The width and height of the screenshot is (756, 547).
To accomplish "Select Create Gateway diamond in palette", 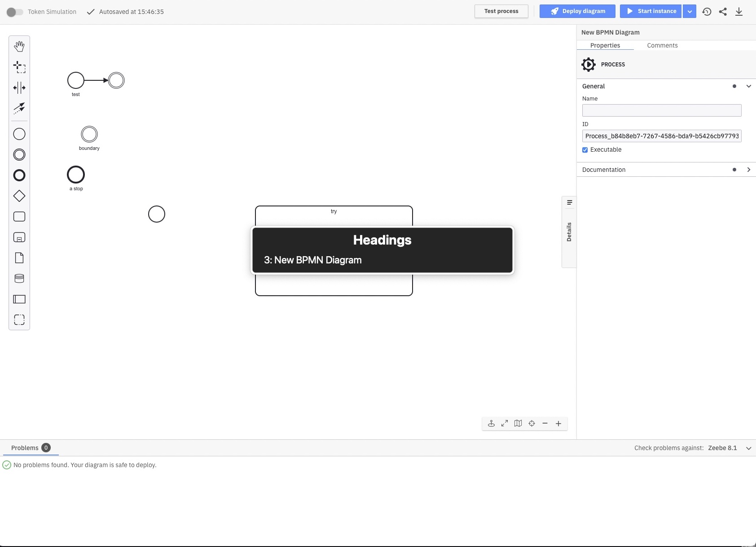I will (x=19, y=196).
